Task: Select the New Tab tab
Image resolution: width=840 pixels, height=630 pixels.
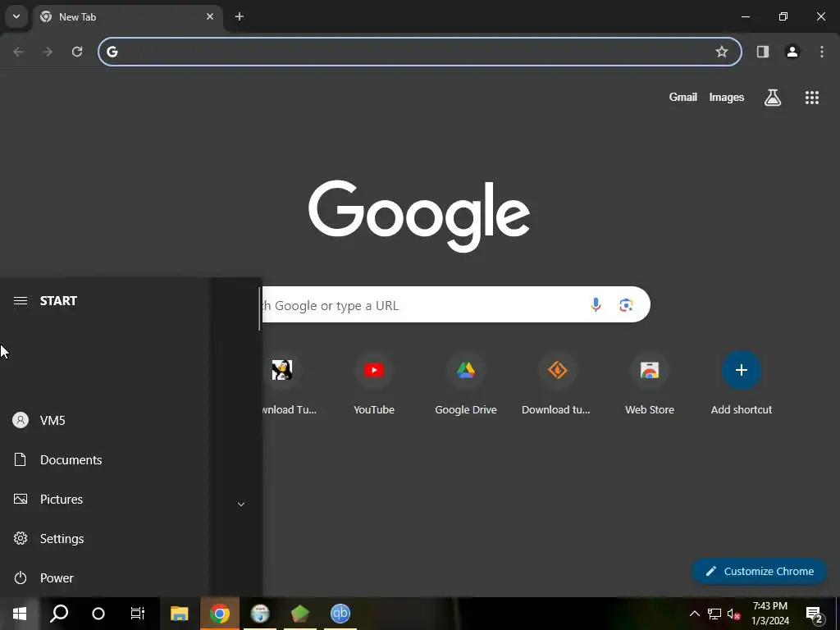Action: coord(129,16)
